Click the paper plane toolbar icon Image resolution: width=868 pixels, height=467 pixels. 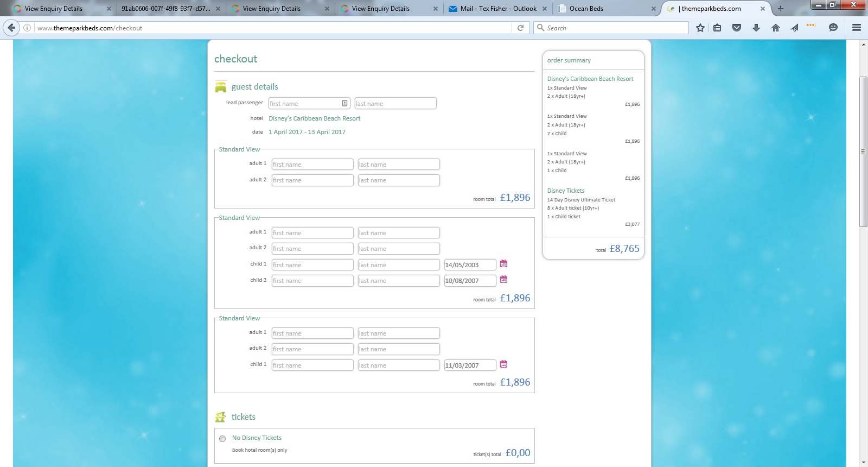794,28
